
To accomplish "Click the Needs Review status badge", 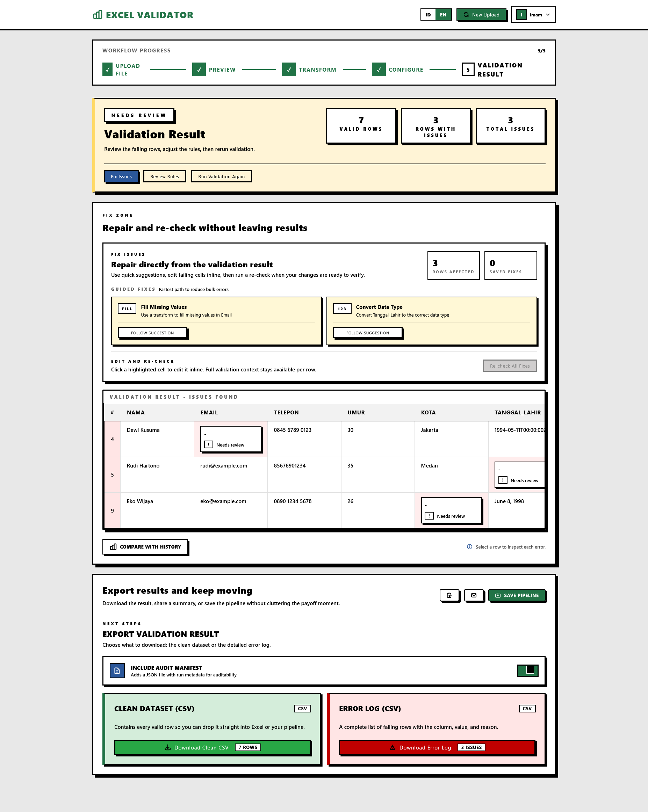I will coord(139,115).
